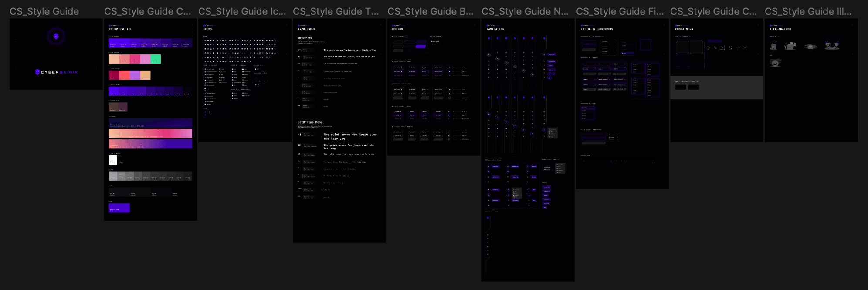Select the open box illustration
The width and height of the screenshot is (868, 290).
(790, 46)
